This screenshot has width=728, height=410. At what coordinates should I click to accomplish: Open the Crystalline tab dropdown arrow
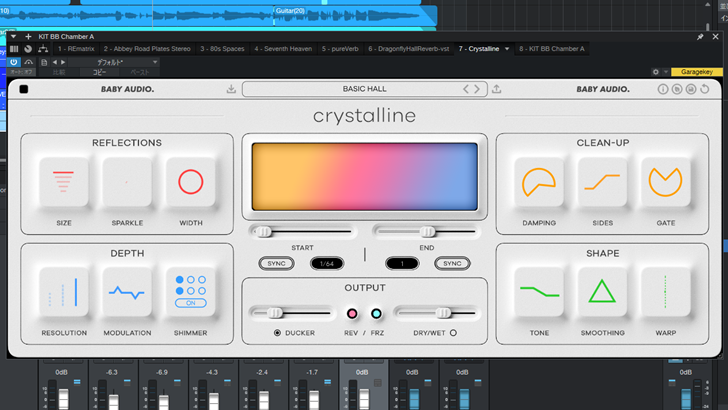click(507, 49)
